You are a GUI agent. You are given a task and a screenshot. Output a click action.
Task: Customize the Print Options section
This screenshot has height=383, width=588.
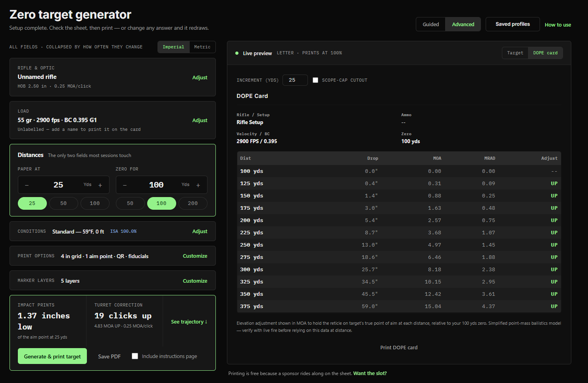(195, 256)
